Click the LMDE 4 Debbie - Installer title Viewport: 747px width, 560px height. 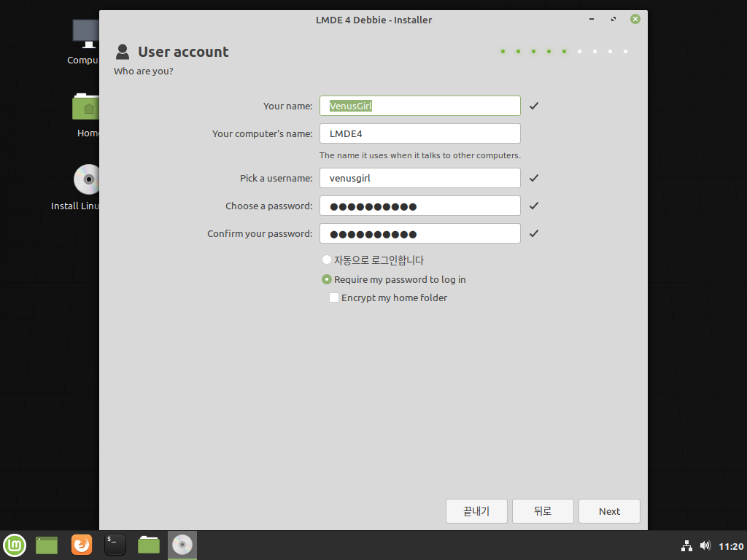[x=374, y=20]
